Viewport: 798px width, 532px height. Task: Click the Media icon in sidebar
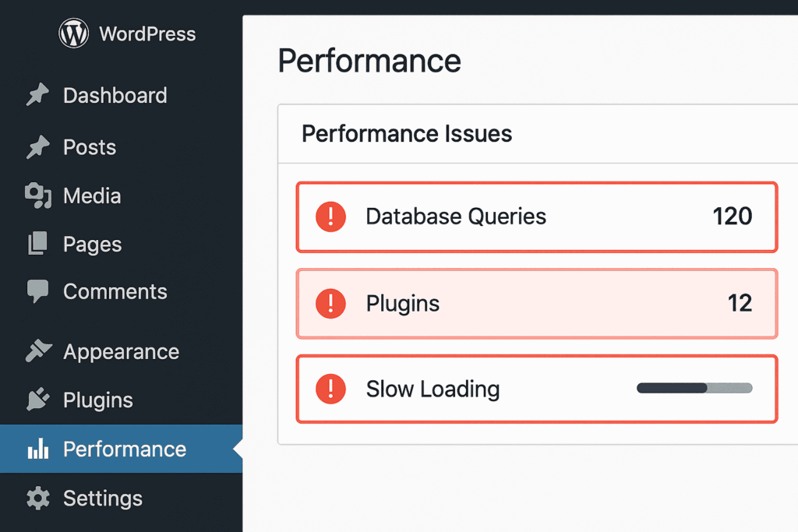click(x=37, y=196)
